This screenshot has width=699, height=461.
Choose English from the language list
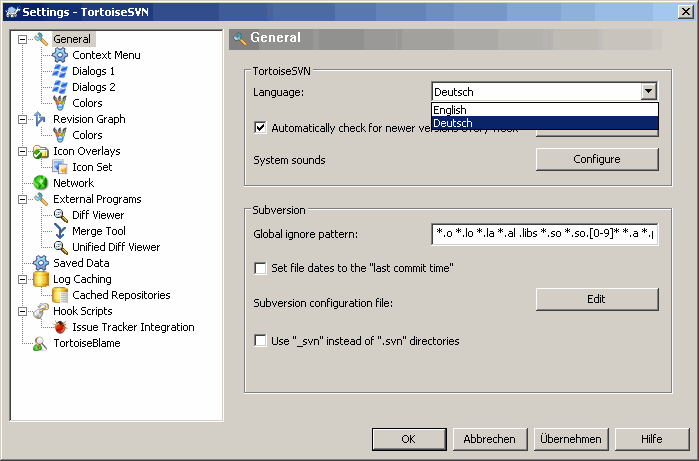(x=545, y=110)
